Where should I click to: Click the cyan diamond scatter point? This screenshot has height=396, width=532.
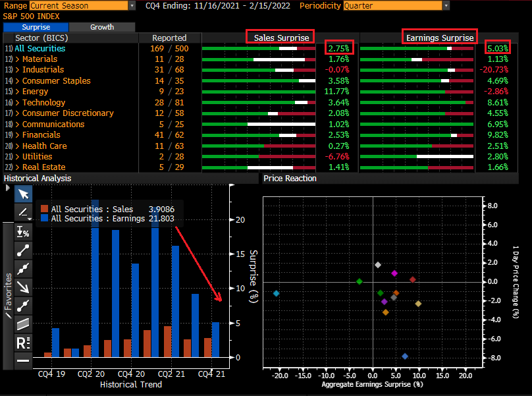click(x=276, y=293)
